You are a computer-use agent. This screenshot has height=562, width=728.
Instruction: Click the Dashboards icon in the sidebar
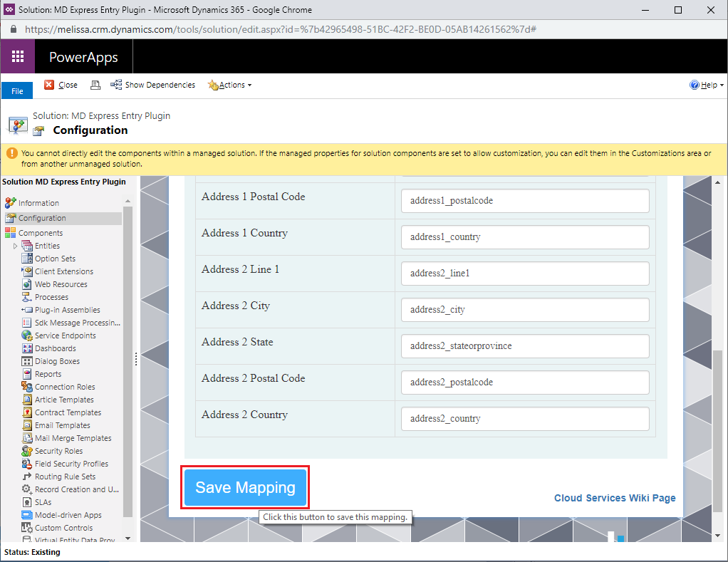click(27, 348)
